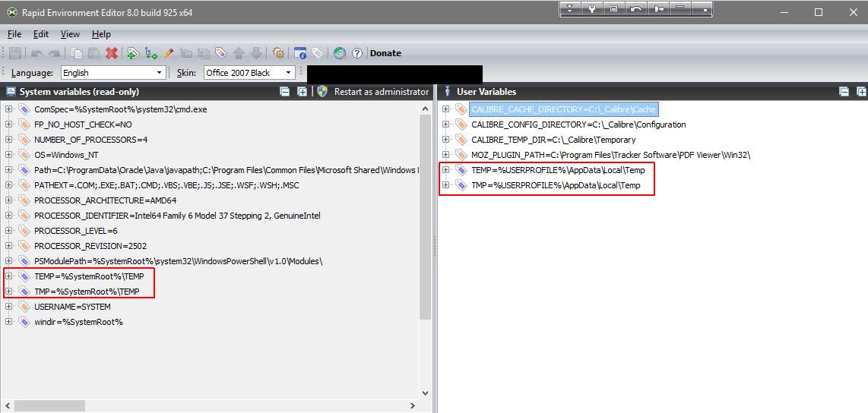This screenshot has width=868, height=413.
Task: Click the greyed tag icon after info window icon
Action: pos(317,53)
